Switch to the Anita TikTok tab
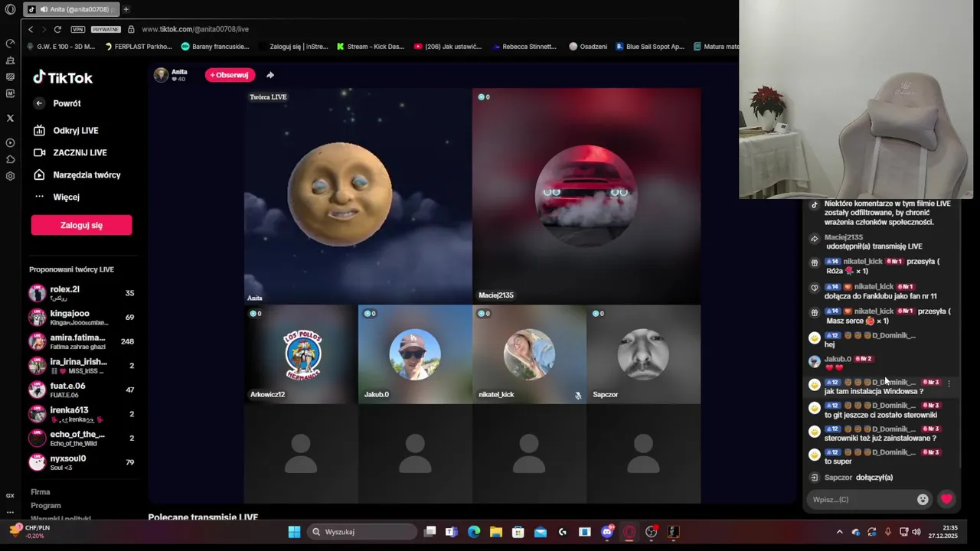Image resolution: width=980 pixels, height=551 pixels. pyautogui.click(x=70, y=9)
